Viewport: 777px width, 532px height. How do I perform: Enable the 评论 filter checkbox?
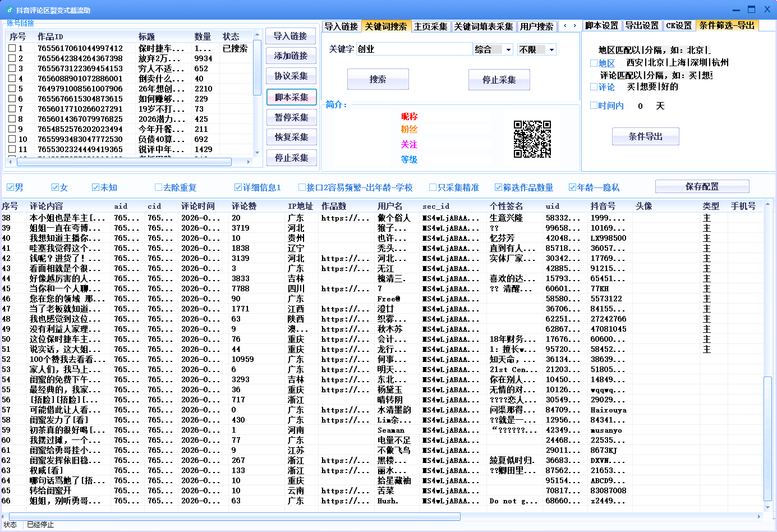point(594,87)
